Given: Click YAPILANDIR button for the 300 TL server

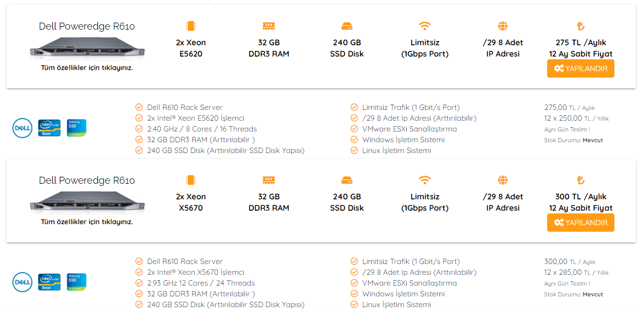Looking at the screenshot, I should click(x=581, y=223).
